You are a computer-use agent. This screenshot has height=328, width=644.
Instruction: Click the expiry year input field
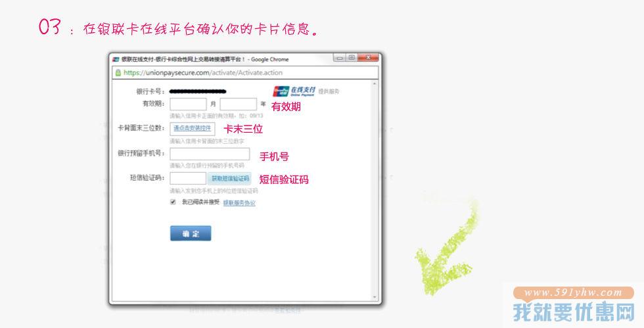238,104
